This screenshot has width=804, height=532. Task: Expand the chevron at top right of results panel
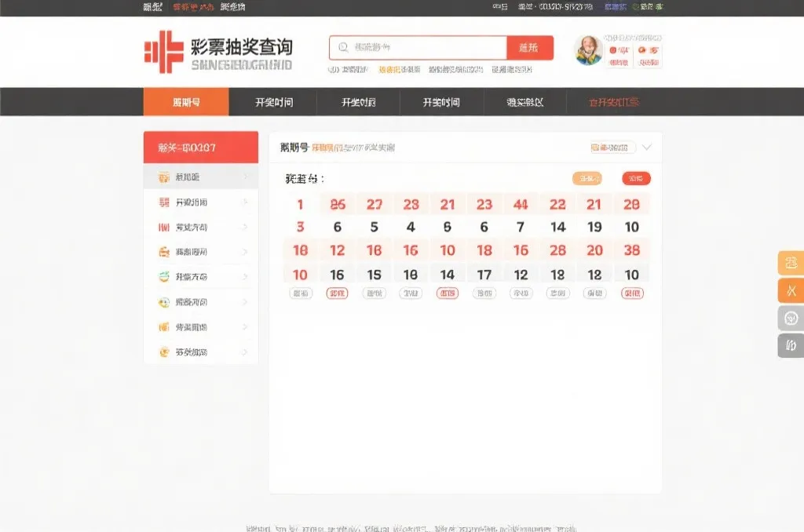(x=647, y=147)
